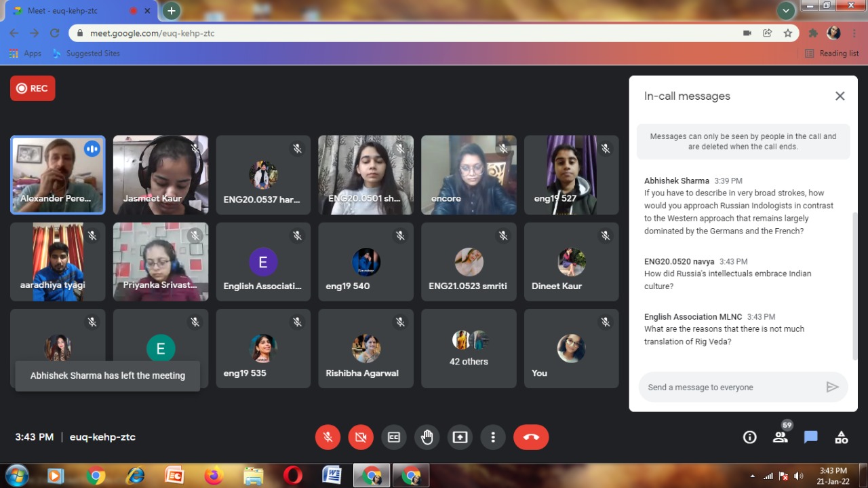868x488 pixels.
Task: Toggle the camera off button
Action: pyautogui.click(x=361, y=437)
